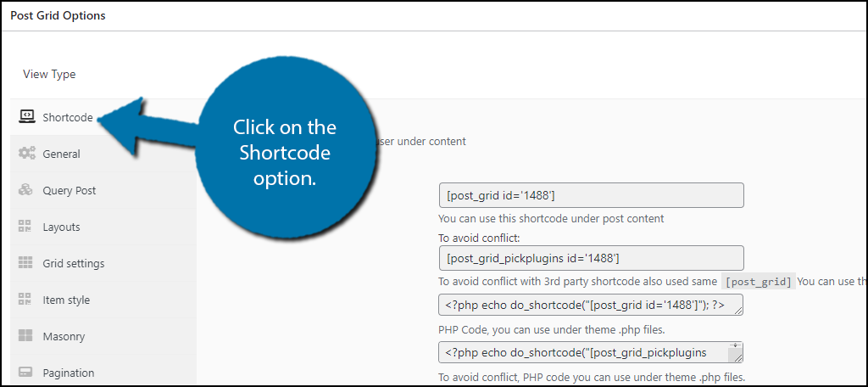Click the Layouts QR-style icon
Viewport: 868px width, 387px height.
pos(25,227)
